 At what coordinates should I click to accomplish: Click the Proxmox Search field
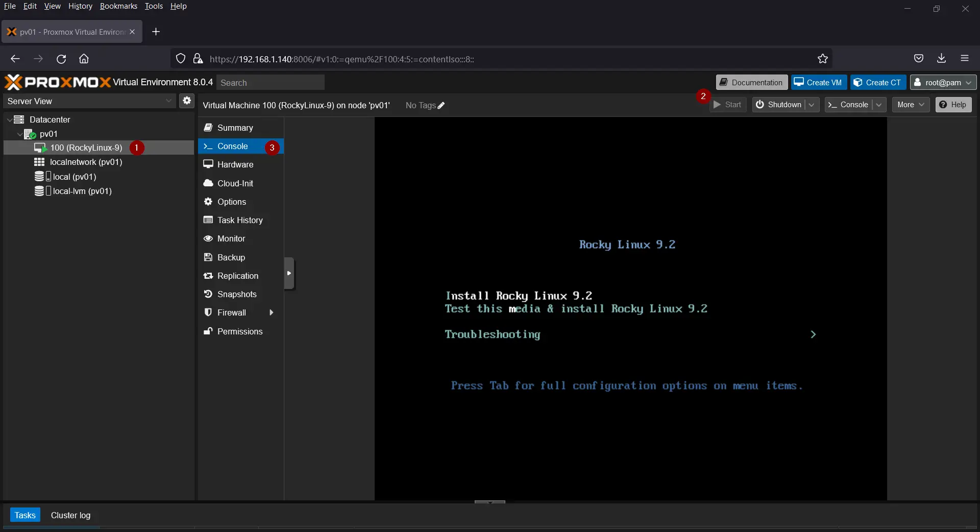(271, 83)
